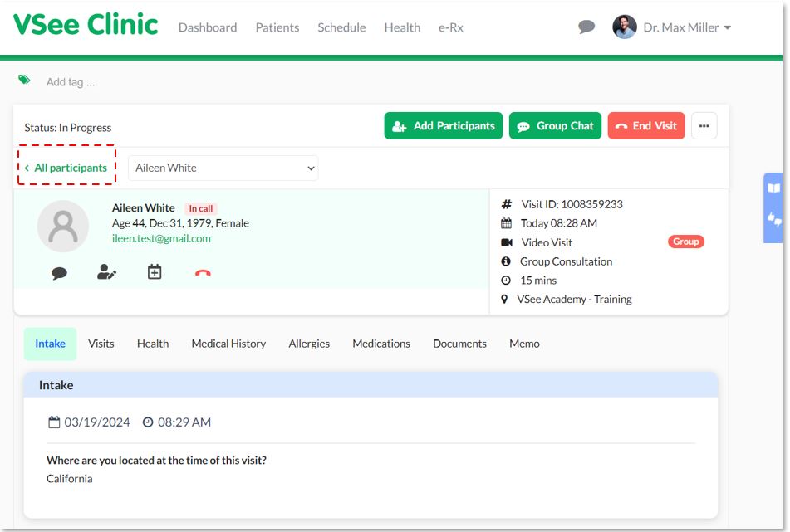Click the Age 44, Dec 31, 1979, Female text

[x=180, y=223]
